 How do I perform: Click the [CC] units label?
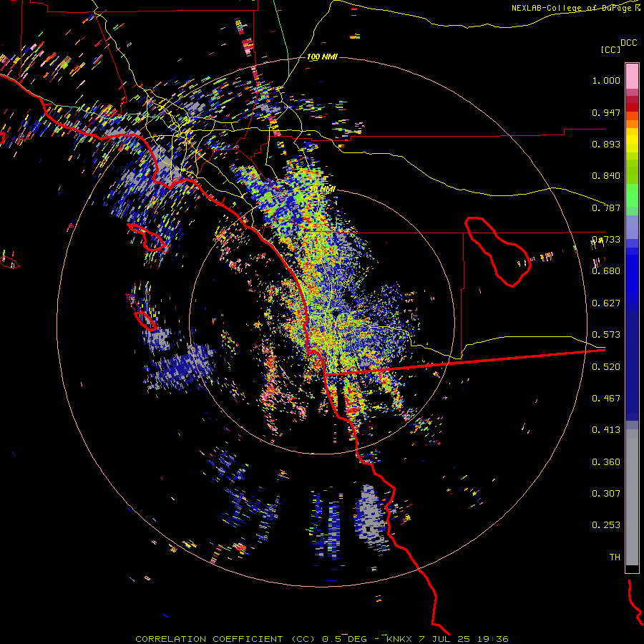coord(611,49)
